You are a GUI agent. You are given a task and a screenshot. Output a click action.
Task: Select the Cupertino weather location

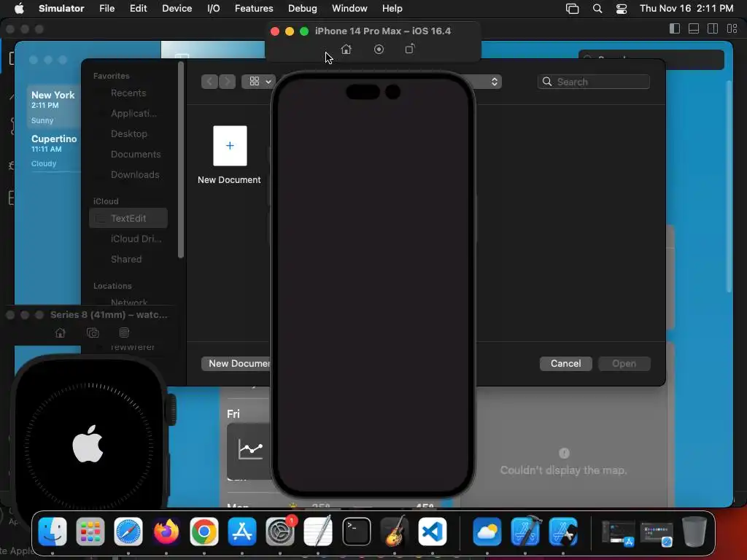click(53, 150)
